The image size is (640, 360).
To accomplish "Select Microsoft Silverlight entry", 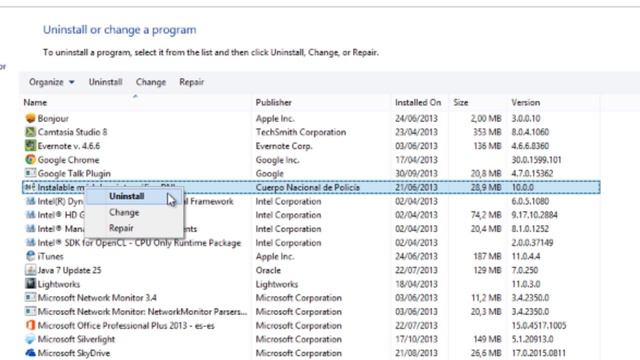I will pos(76,339).
